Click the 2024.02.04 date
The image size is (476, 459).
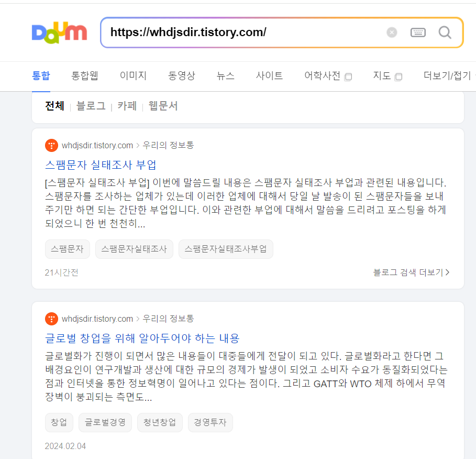[65, 446]
